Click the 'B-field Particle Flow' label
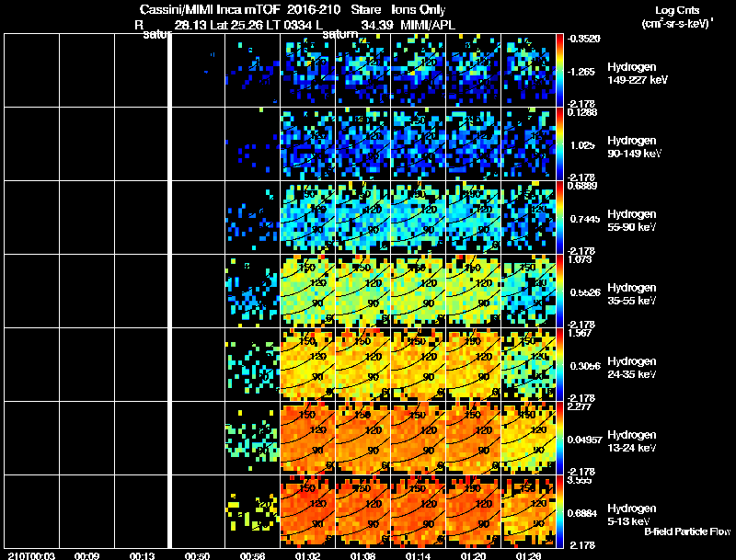This screenshot has width=736, height=560. tap(687, 531)
